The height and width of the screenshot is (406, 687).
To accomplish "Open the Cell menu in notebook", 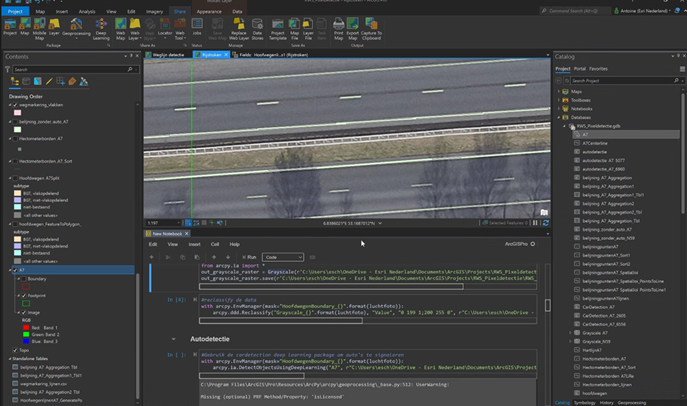I will coord(215,244).
